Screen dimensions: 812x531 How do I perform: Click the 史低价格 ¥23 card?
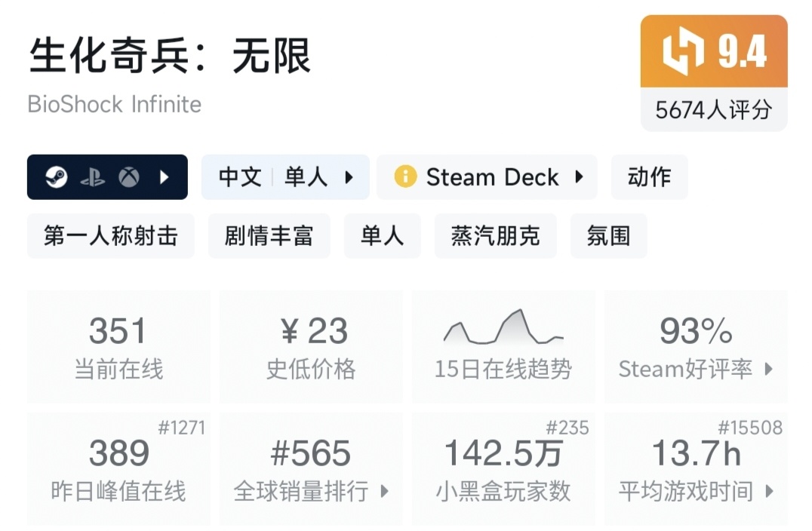[311, 346]
